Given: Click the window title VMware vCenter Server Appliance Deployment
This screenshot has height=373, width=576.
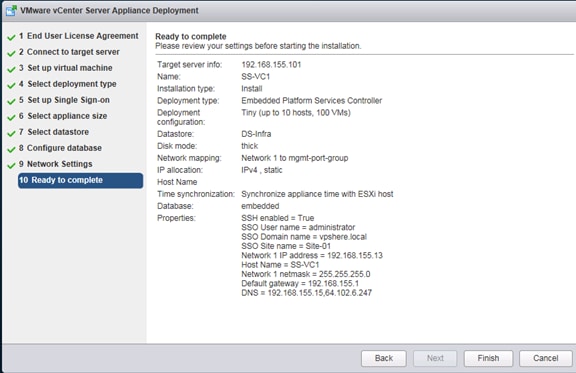Looking at the screenshot, I should tap(109, 10).
